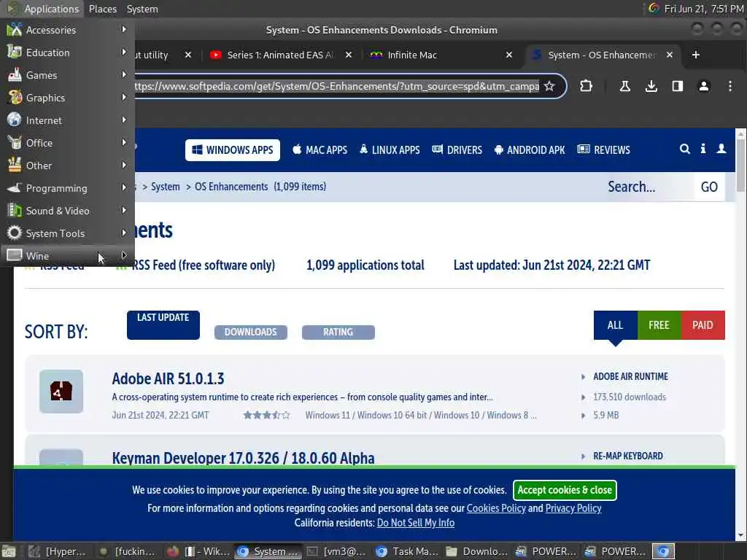
Task: Click the GO search button
Action: pos(709,187)
